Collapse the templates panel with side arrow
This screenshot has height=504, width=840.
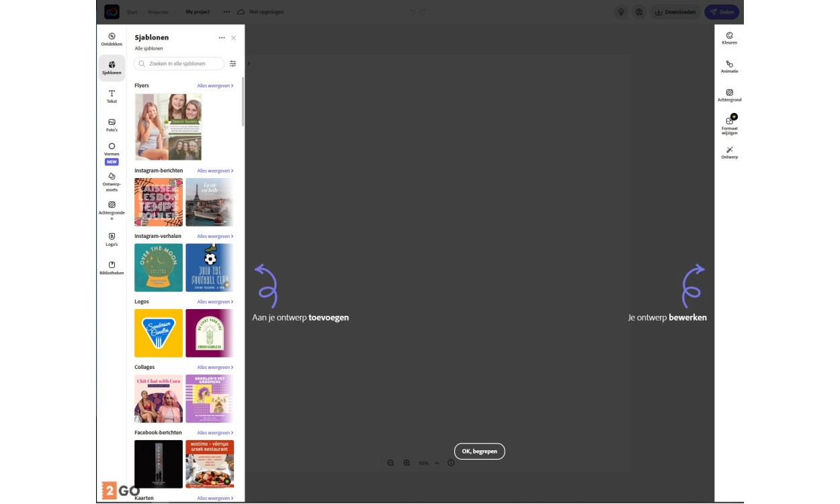249,64
